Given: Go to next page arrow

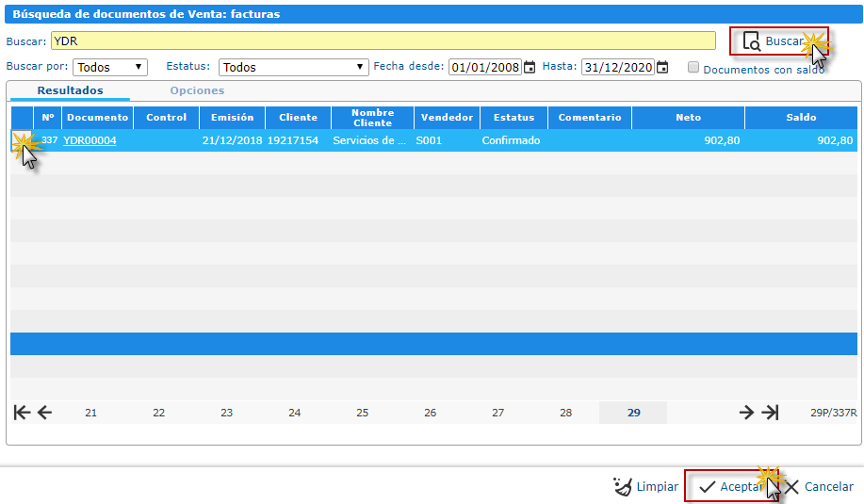Looking at the screenshot, I should pos(746,412).
